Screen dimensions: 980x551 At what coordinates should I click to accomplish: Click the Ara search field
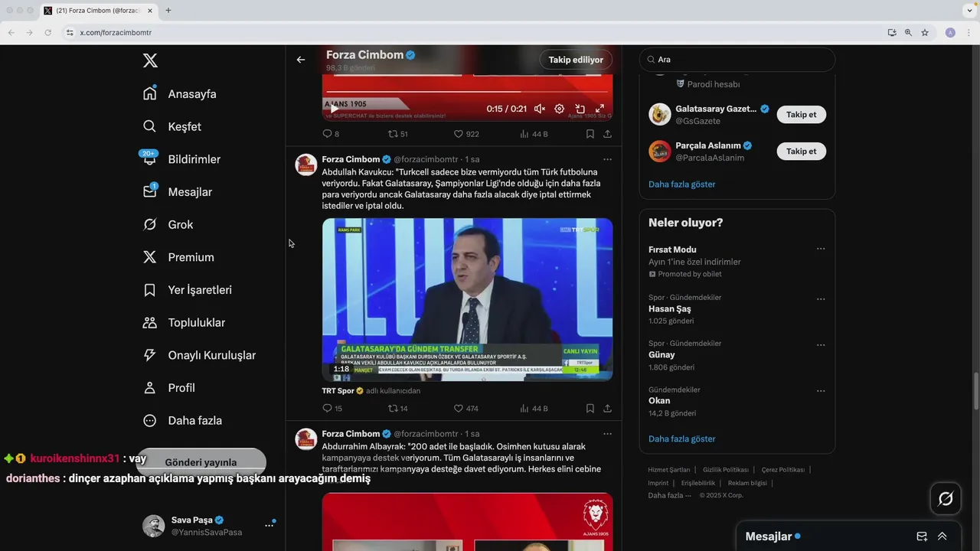(737, 59)
